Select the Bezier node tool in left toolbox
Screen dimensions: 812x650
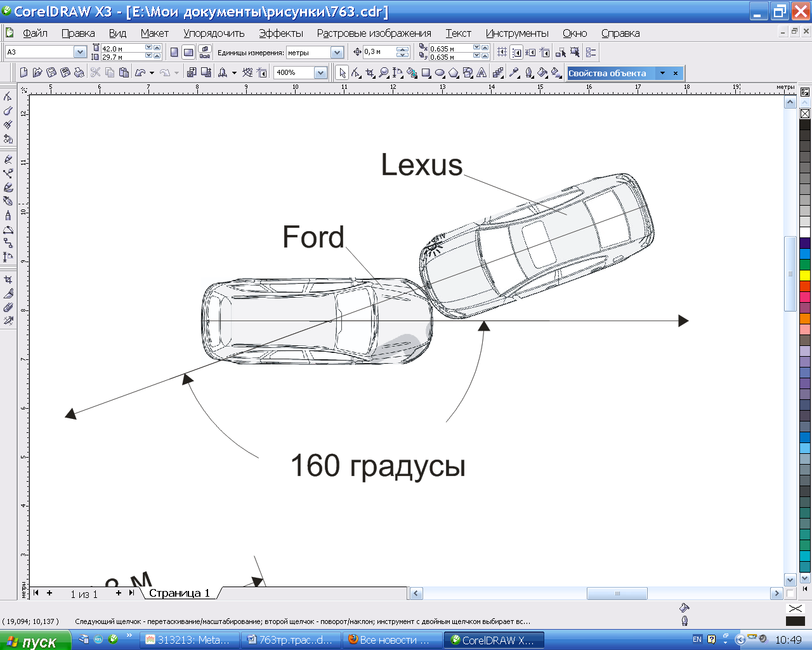[8, 173]
